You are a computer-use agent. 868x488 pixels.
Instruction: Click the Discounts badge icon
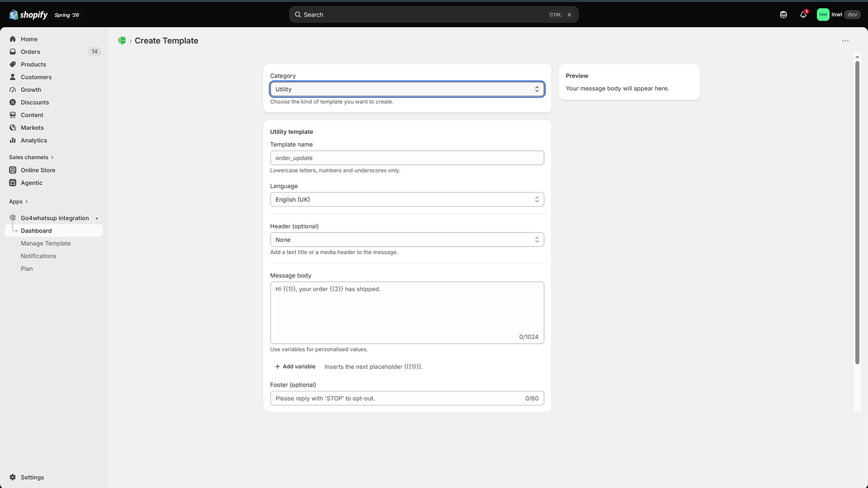pos(12,102)
